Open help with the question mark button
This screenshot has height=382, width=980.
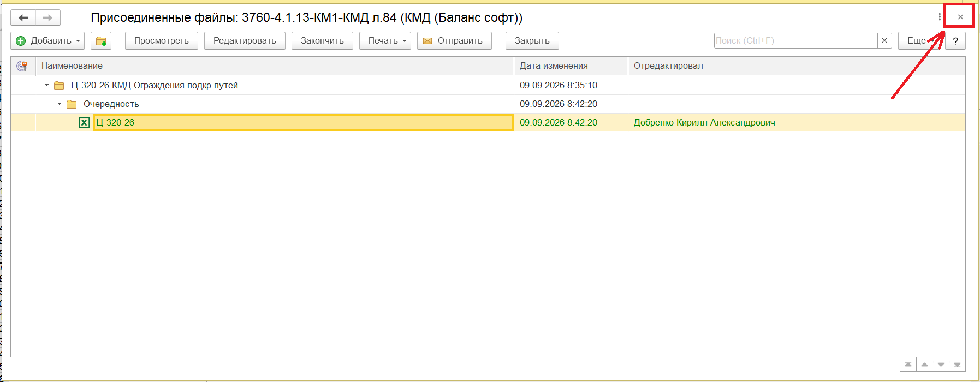(955, 41)
